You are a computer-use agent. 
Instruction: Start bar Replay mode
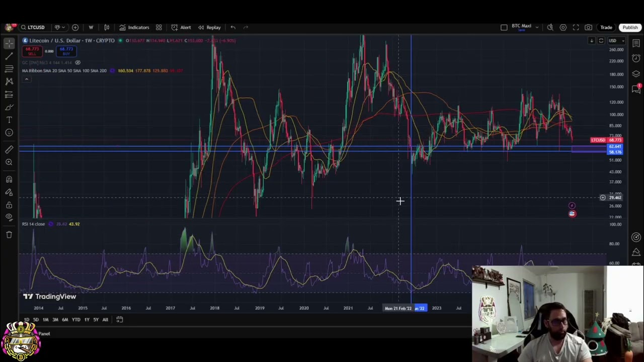tap(209, 27)
